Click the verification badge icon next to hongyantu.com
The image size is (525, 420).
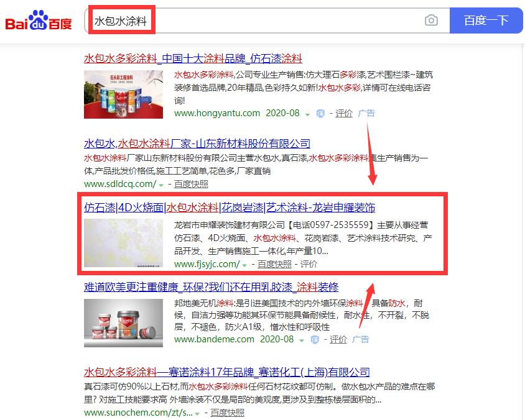click(x=320, y=114)
